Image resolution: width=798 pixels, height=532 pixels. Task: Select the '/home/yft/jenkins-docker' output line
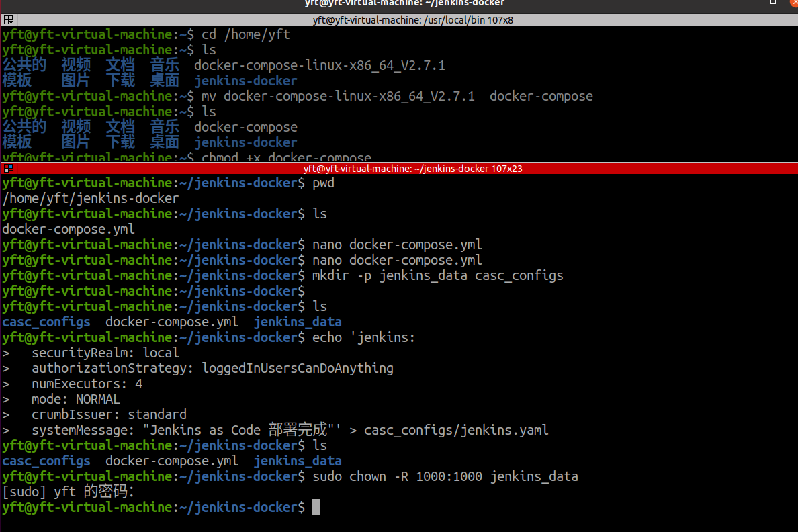tap(91, 198)
